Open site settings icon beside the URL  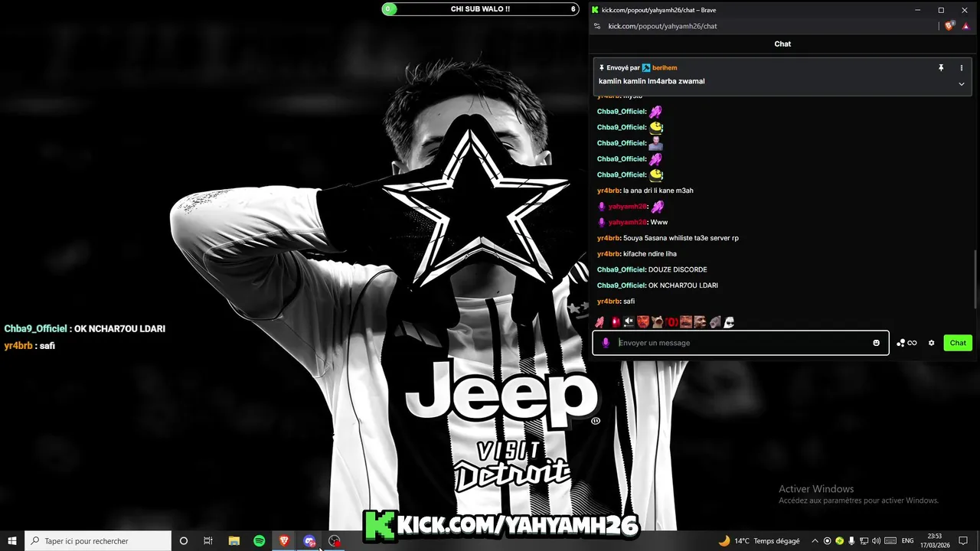tap(597, 26)
